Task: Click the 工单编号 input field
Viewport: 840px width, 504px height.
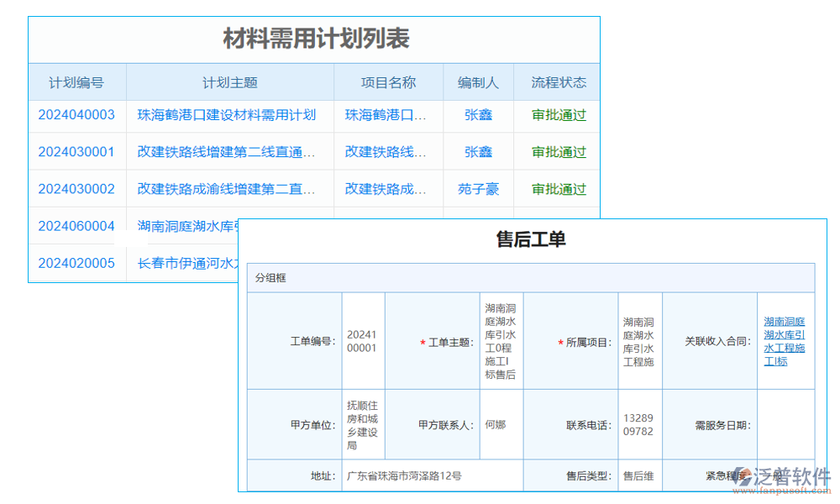Action: click(362, 342)
